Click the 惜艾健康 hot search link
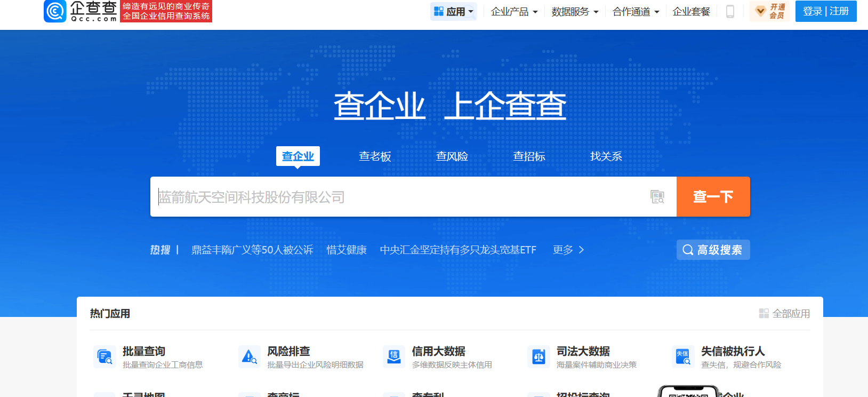Screen dimensions: 868x397 pyautogui.click(x=347, y=250)
